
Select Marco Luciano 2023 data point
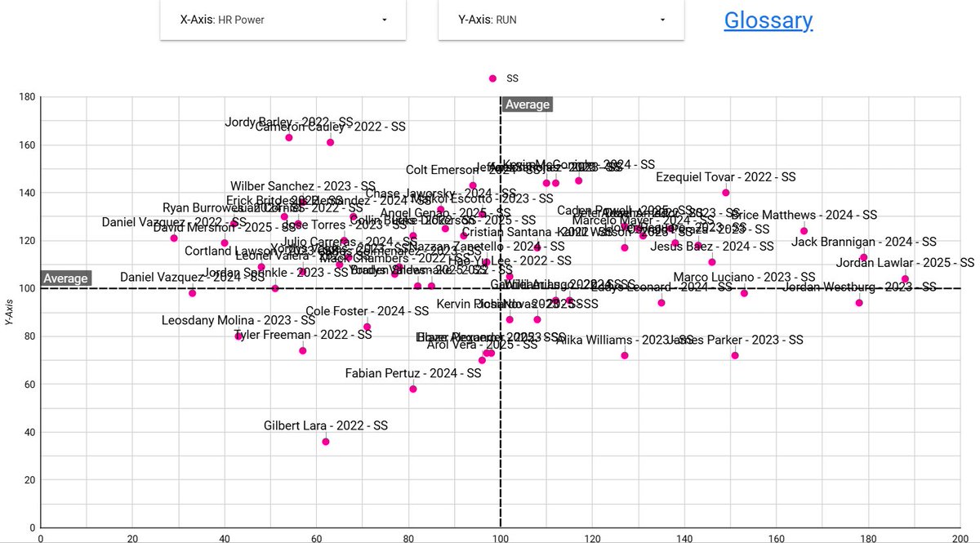[744, 293]
